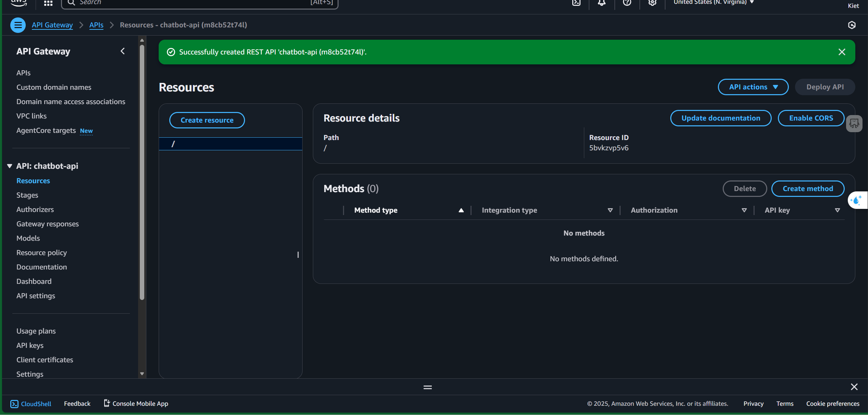Open Authorizers in sidebar
Screen dimensions: 868x415
pos(35,210)
